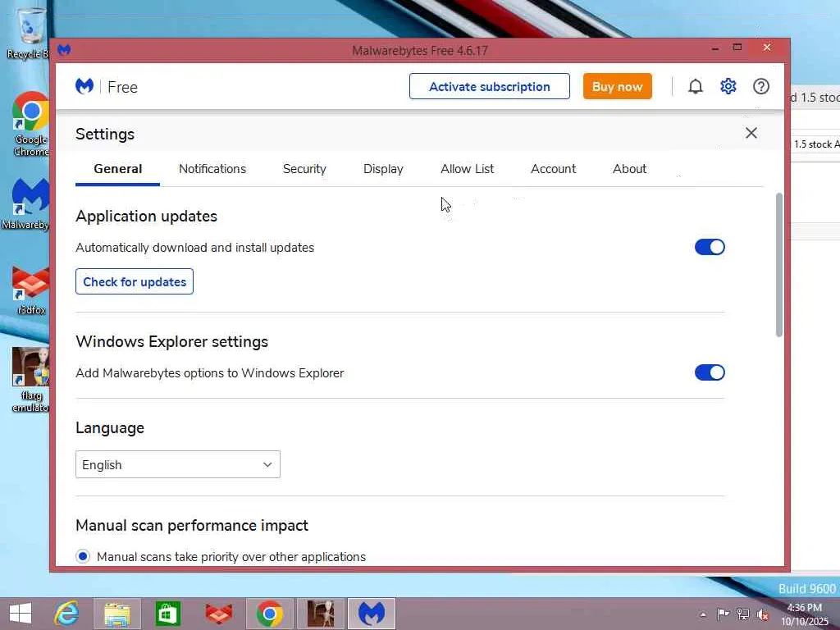Open flarg emulator desktop shortcut
840x630 pixels.
(x=30, y=381)
